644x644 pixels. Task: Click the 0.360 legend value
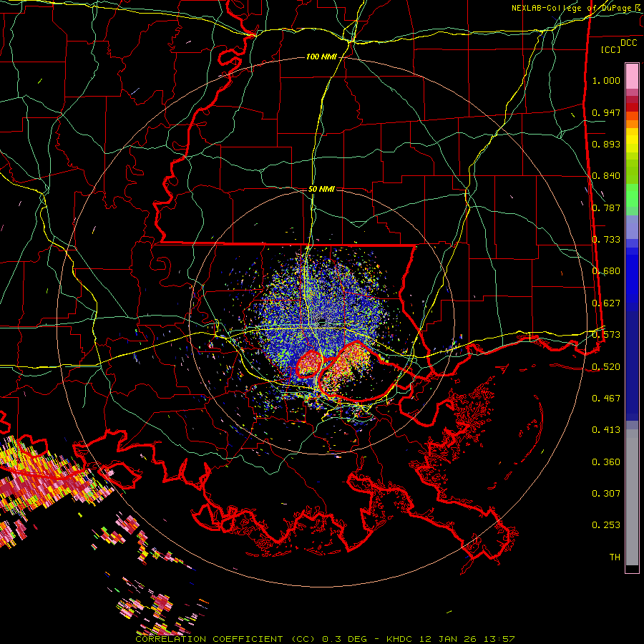point(606,462)
